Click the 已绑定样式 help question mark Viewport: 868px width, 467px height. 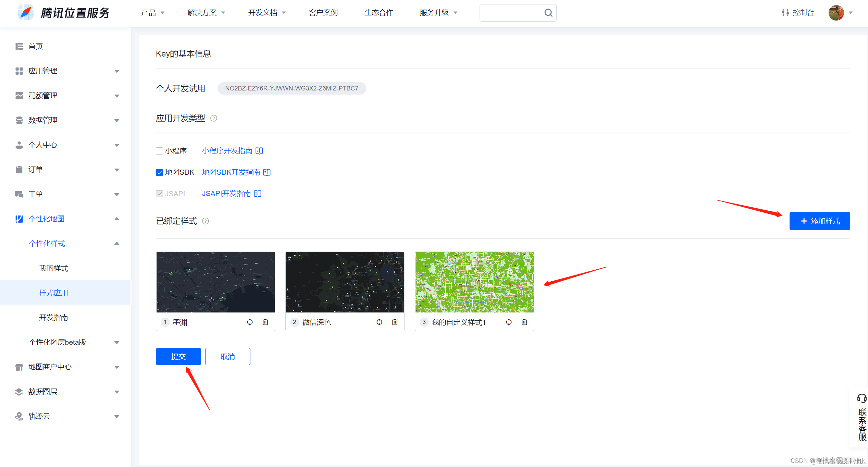pos(206,221)
